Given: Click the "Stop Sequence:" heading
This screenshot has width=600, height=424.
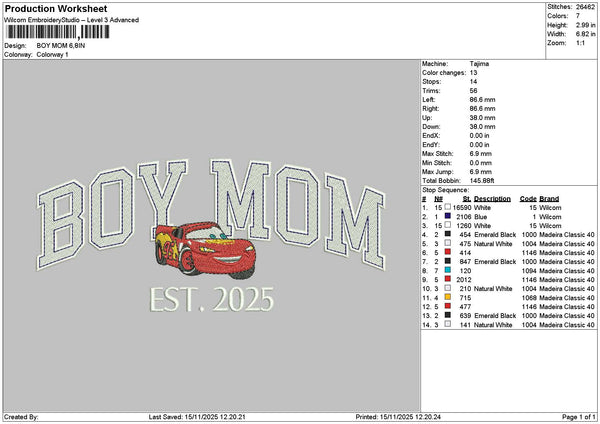Looking at the screenshot, I should 445,190.
